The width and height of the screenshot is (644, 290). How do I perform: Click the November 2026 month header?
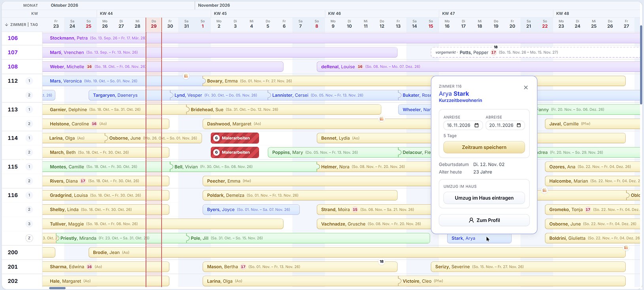pos(214,5)
